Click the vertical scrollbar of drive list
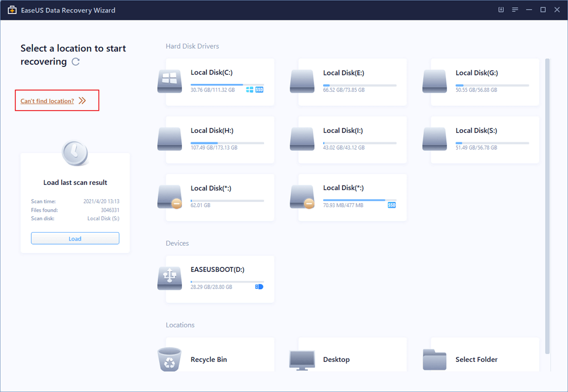The image size is (568, 392). coord(548,206)
